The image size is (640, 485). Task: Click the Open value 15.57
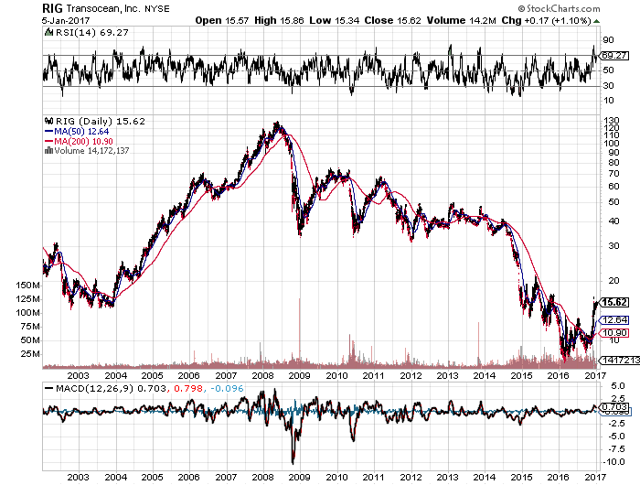tap(236, 21)
